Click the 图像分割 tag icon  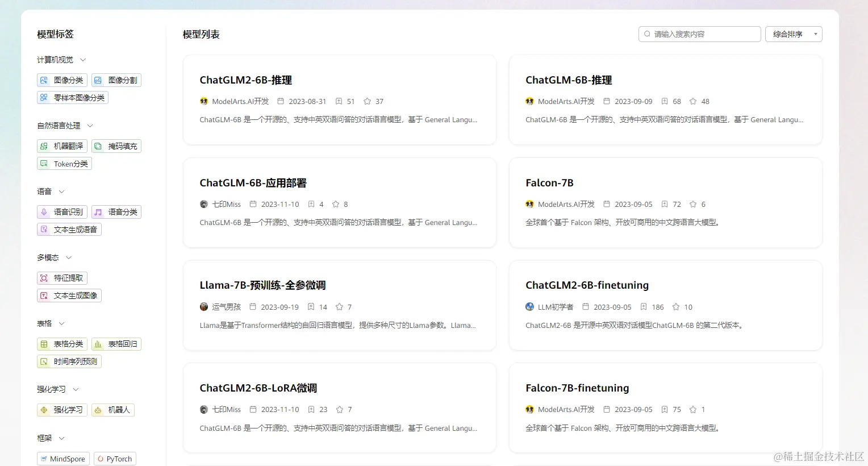point(98,80)
